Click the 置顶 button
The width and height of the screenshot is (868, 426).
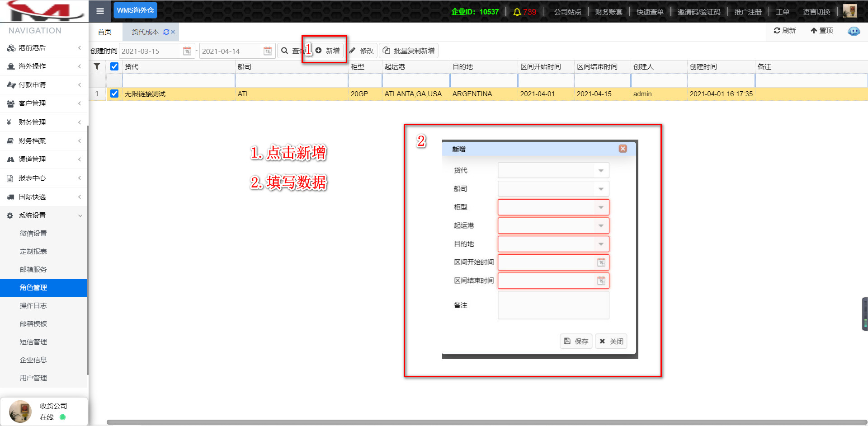tap(822, 31)
